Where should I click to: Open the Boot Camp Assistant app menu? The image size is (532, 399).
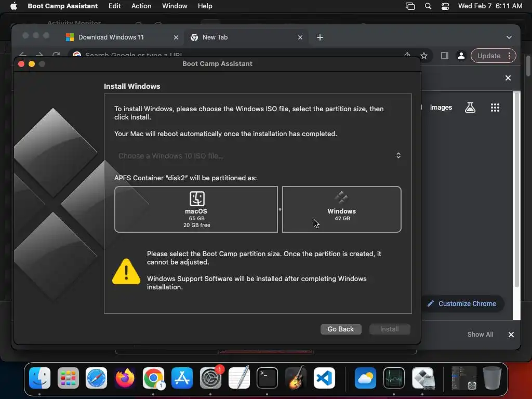[62, 6]
